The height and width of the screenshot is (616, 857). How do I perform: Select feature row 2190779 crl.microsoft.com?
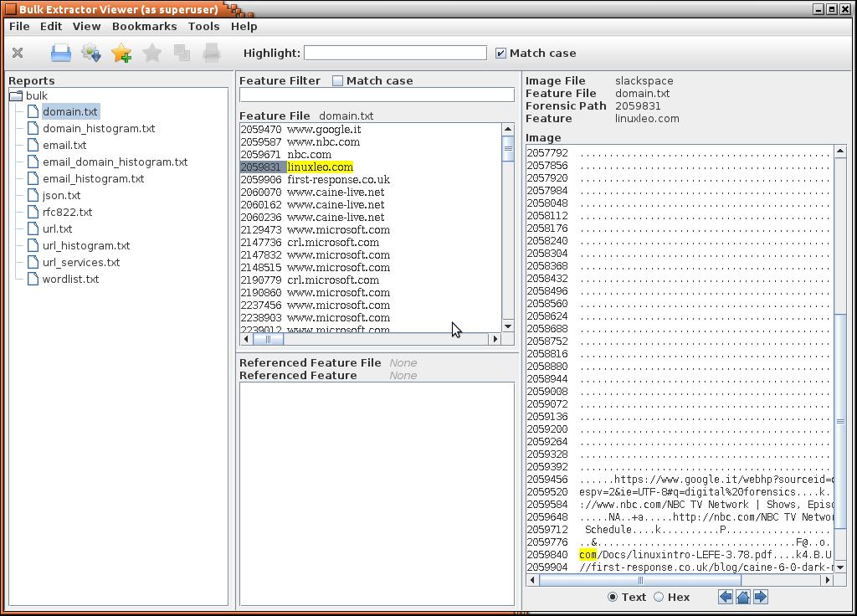[310, 280]
